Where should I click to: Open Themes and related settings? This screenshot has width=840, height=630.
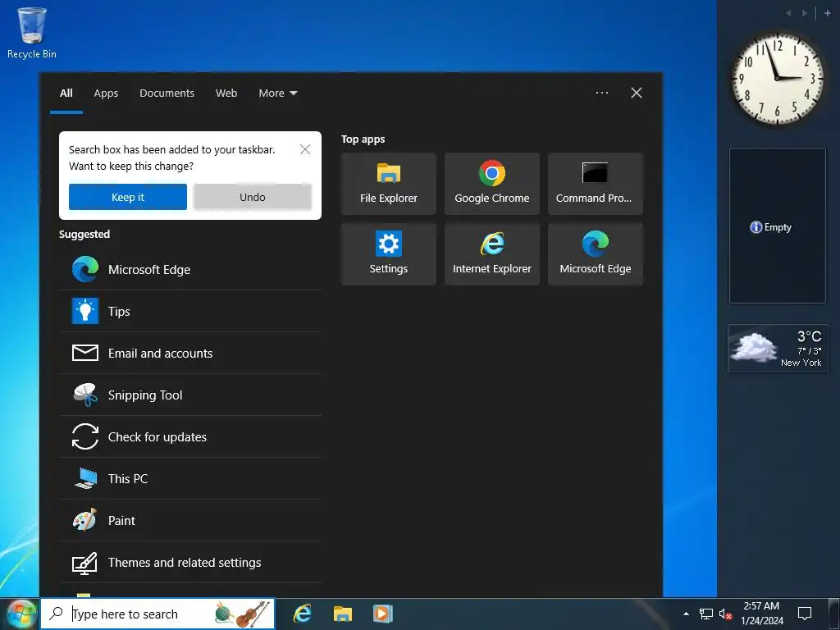point(190,562)
